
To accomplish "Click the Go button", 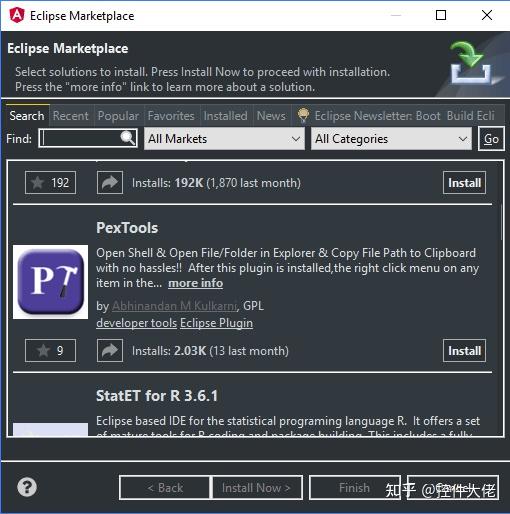I will pyautogui.click(x=491, y=139).
